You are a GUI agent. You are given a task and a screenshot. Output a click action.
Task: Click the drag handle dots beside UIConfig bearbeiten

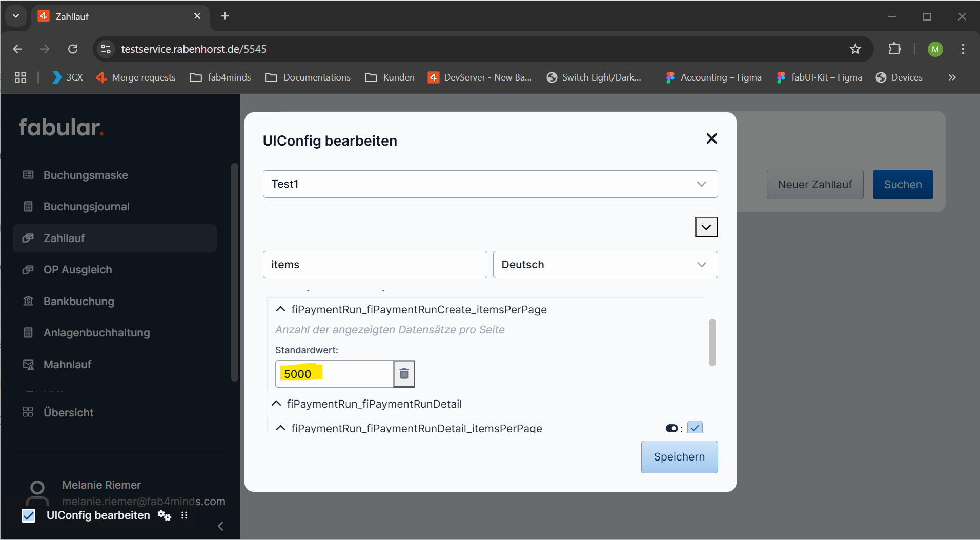point(185,515)
